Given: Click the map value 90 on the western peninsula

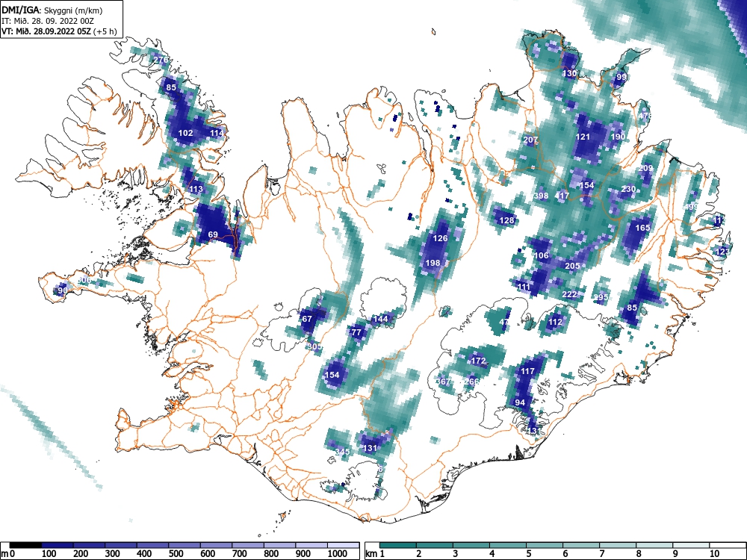Looking at the screenshot, I should point(63,290).
